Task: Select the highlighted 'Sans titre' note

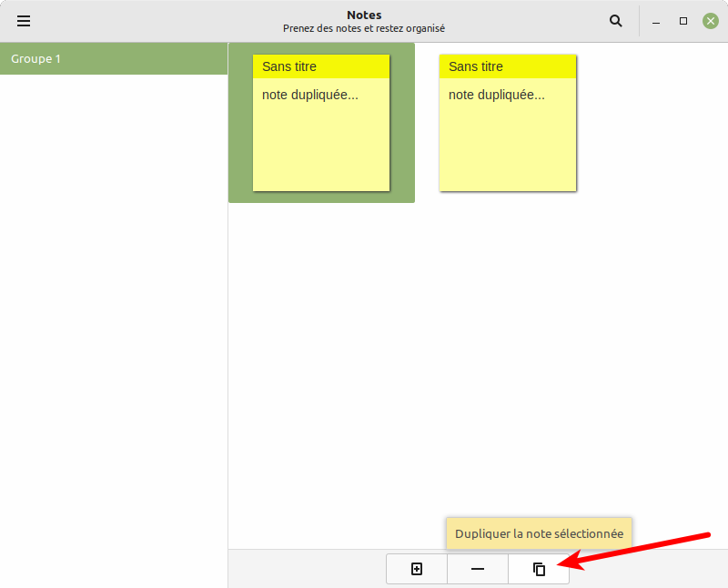Action: [321, 123]
